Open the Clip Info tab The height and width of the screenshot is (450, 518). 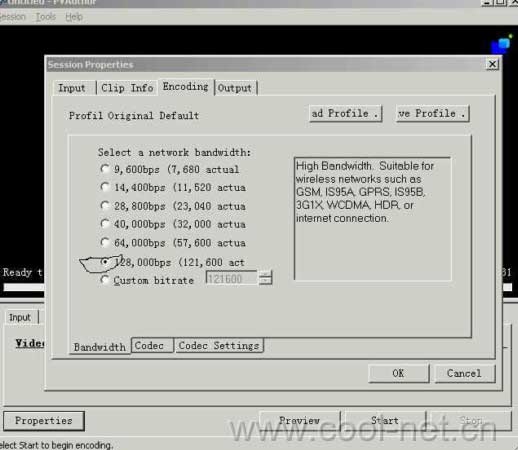(127, 88)
